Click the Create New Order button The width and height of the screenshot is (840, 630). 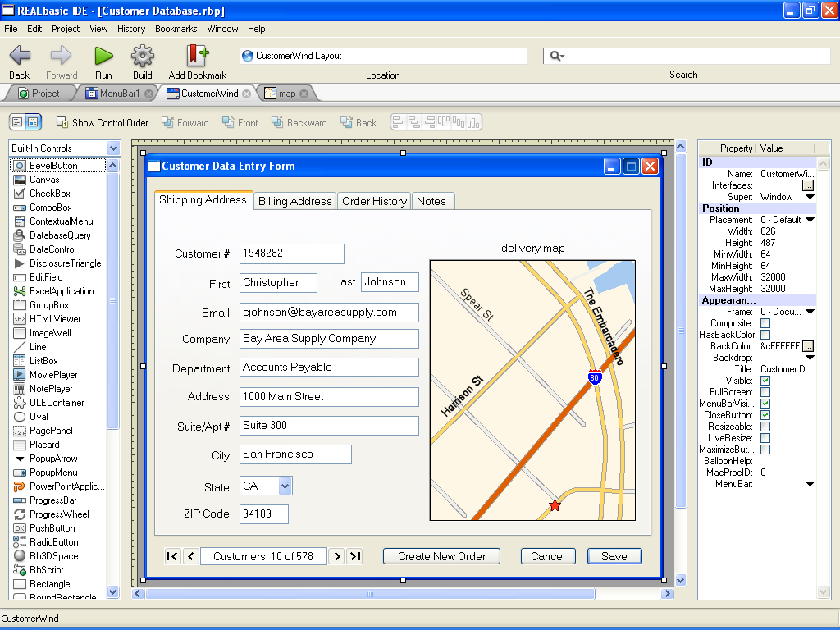[442, 556]
